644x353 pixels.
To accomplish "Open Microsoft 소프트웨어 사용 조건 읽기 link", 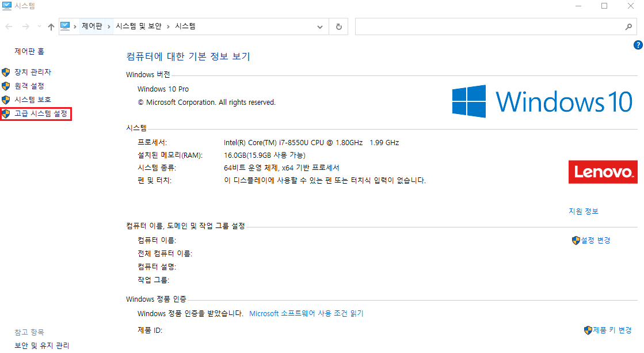I will tap(306, 313).
